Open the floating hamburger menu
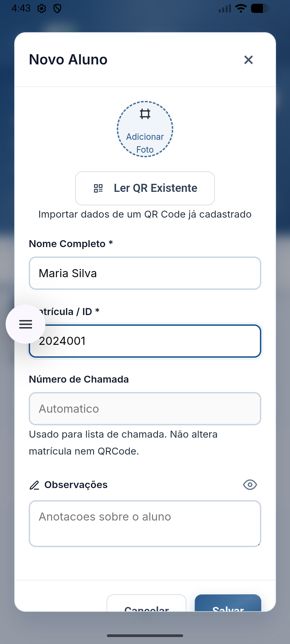Screen dimensions: 290x644 [26, 324]
